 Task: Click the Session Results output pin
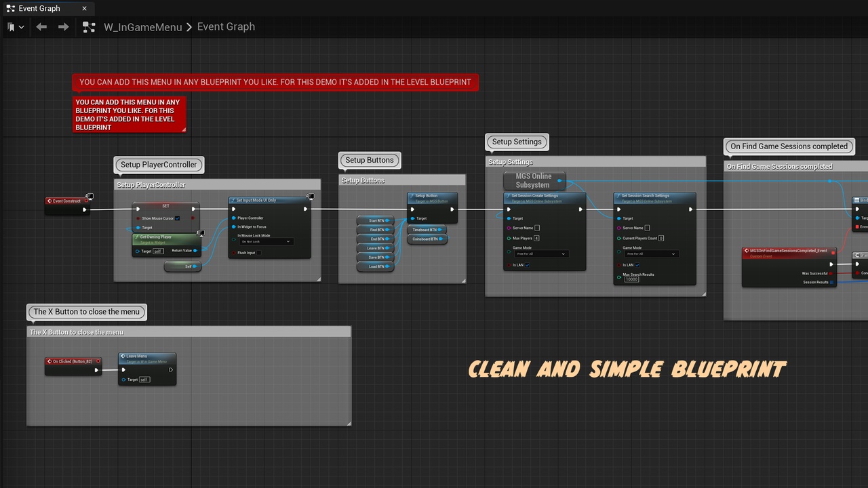(832, 282)
